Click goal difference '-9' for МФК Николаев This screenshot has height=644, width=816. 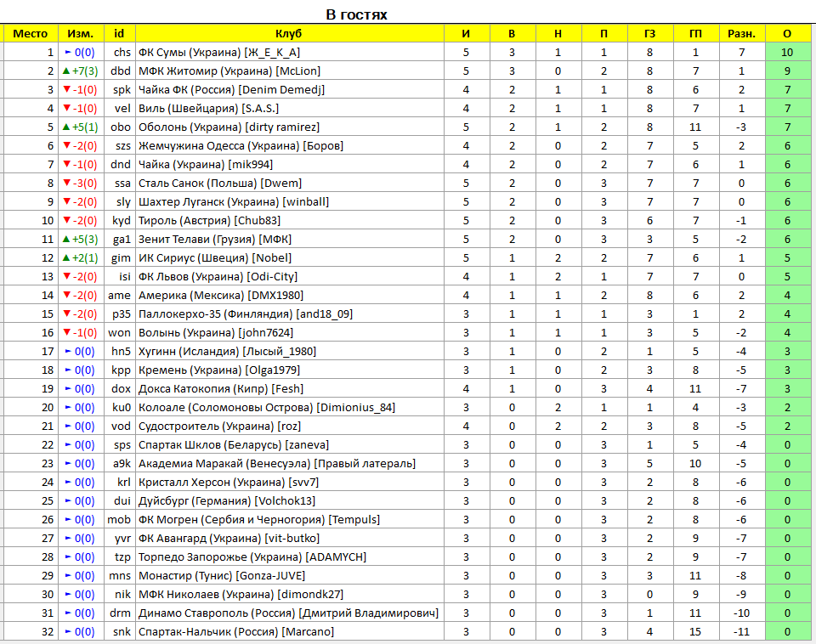point(741,596)
